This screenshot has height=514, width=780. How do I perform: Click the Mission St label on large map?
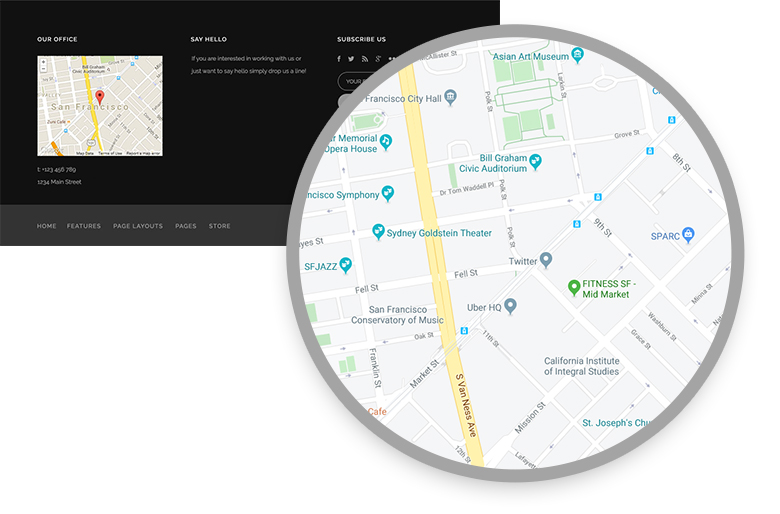point(530,417)
